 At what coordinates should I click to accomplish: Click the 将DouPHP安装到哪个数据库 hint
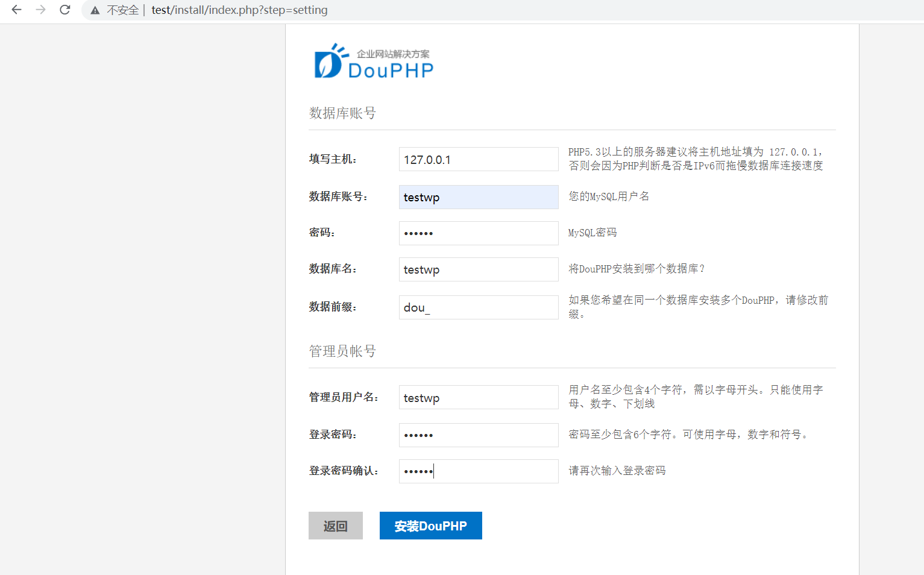(x=636, y=269)
